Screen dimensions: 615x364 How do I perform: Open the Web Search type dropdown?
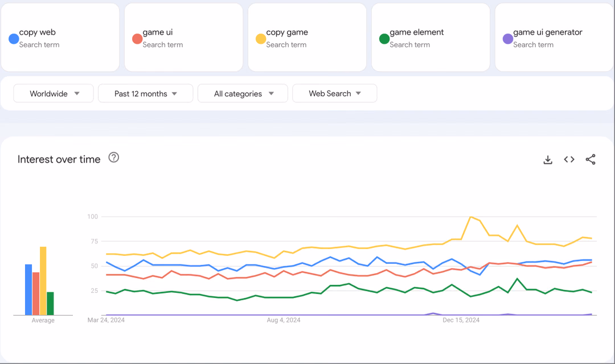pos(335,93)
